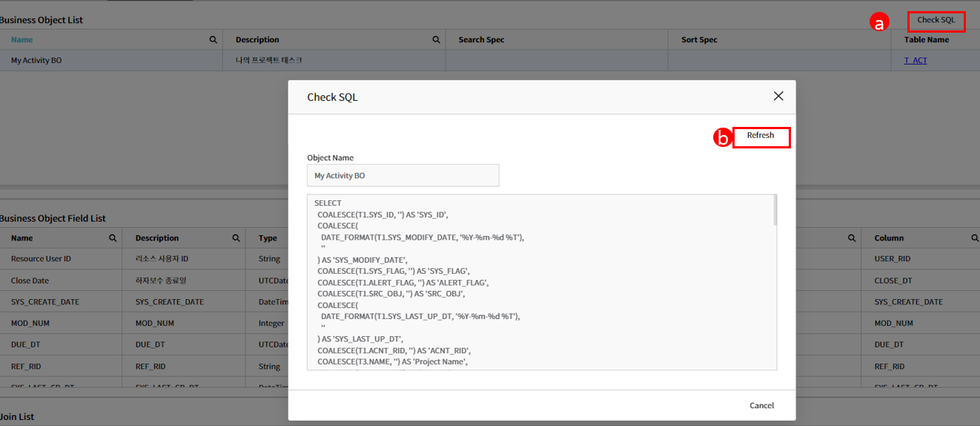
Task: Select the Resource User ID field row
Action: (59, 259)
